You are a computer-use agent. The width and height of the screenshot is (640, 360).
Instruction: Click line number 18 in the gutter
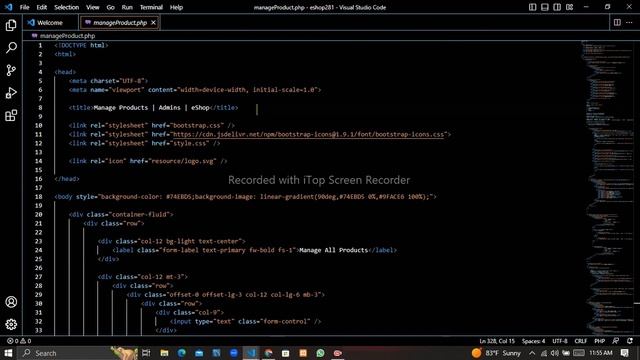(38, 197)
